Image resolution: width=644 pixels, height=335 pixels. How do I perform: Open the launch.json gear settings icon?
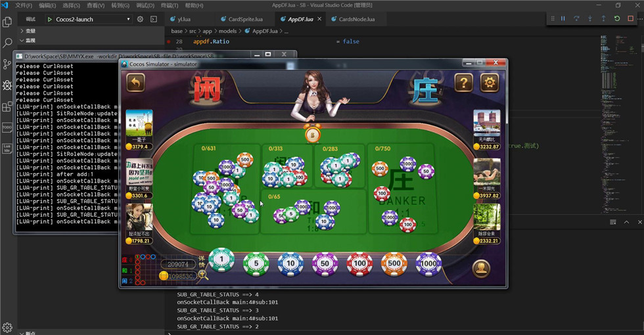[140, 19]
